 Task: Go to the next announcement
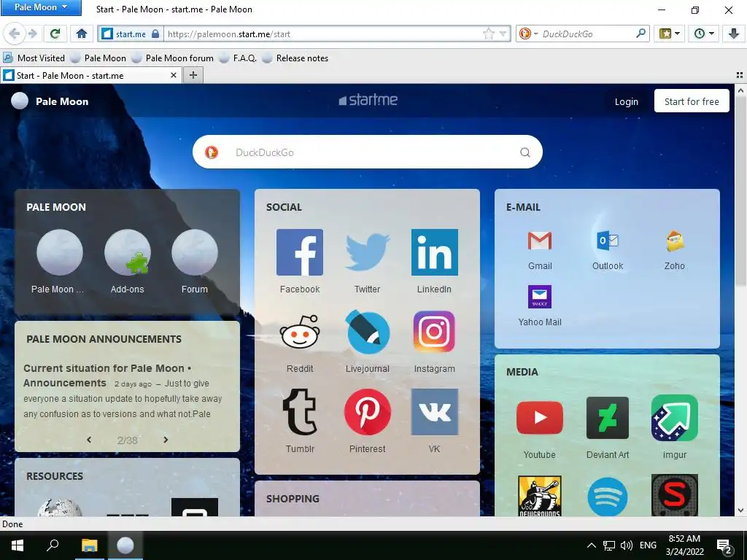(x=166, y=440)
